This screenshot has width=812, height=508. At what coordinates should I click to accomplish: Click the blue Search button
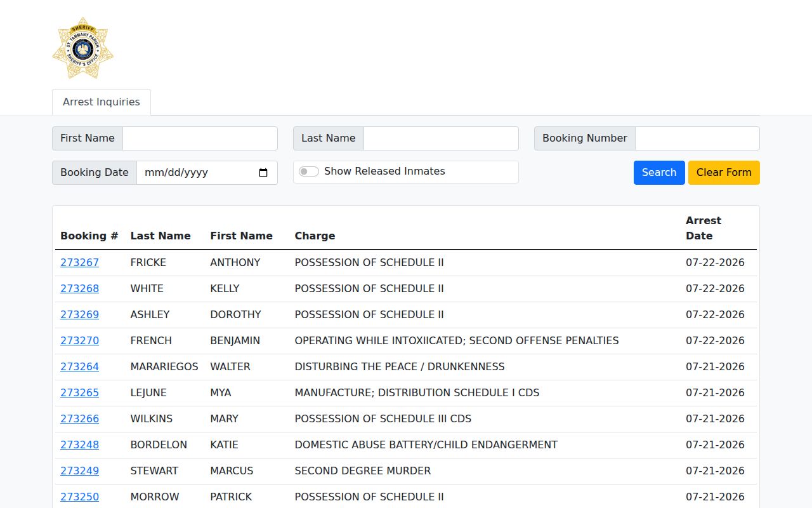659,173
